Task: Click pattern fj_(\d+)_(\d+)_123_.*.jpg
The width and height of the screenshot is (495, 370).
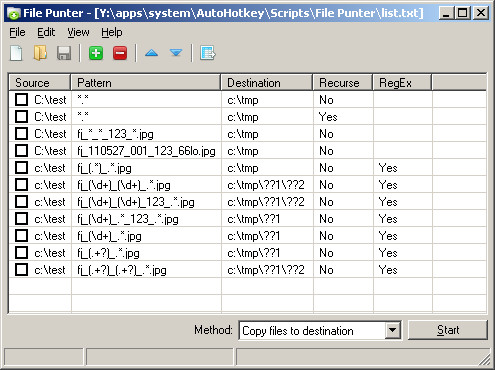Action: tap(136, 202)
